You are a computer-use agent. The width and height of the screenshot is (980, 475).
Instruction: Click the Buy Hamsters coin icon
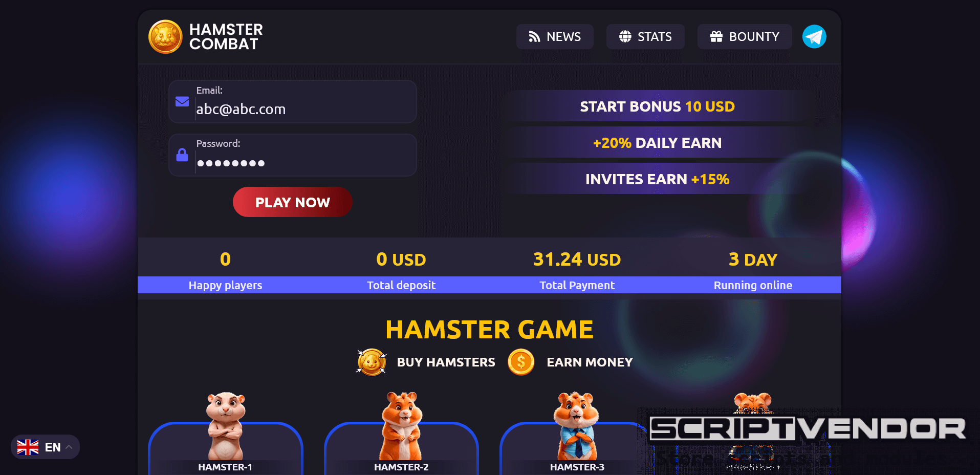pos(372,362)
